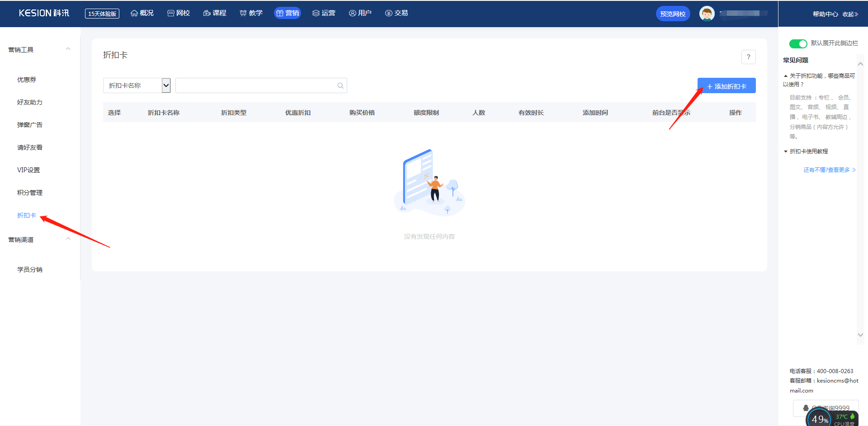Collapse FAQ 关于折扣功能 question
The height and width of the screenshot is (426, 868).
coord(819,80)
